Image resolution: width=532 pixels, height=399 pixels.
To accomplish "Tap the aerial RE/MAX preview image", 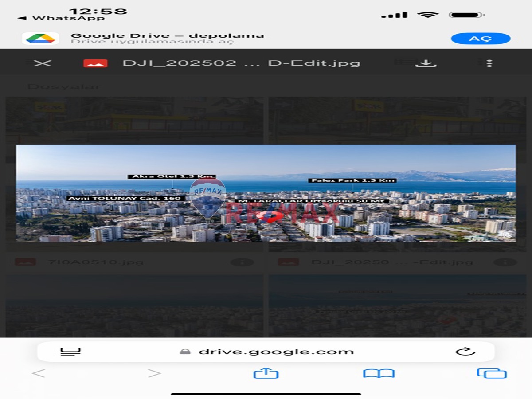I will pos(266,193).
